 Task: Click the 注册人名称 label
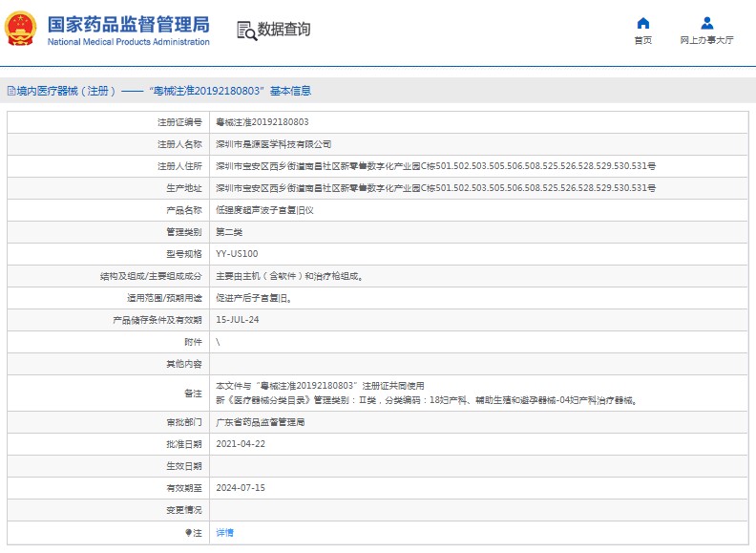(179, 144)
